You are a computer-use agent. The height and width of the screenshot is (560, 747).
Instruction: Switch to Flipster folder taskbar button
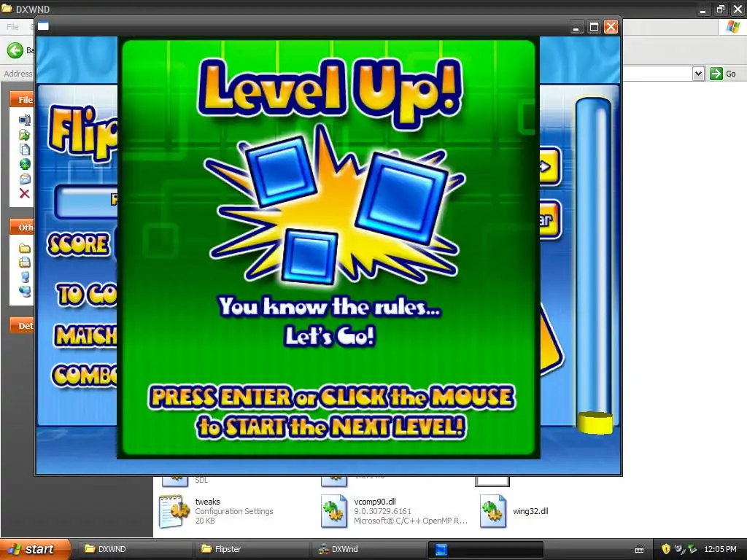tap(252, 549)
